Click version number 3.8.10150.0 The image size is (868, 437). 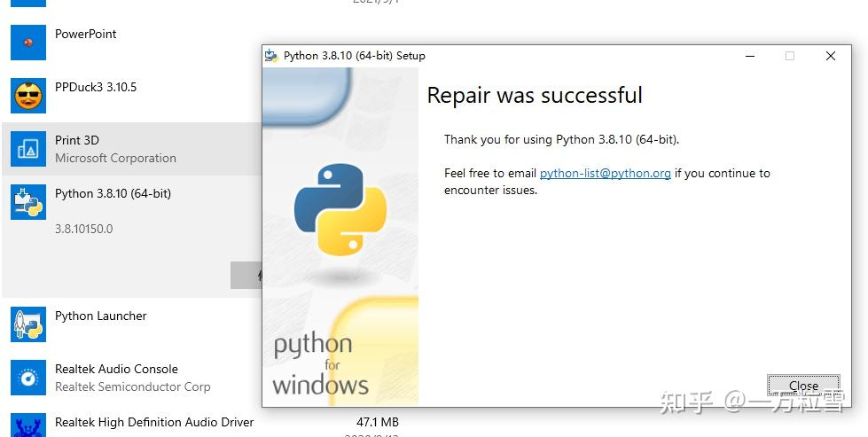pos(83,229)
